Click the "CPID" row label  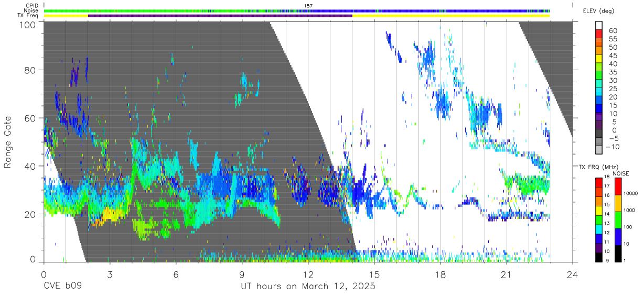pos(33,6)
